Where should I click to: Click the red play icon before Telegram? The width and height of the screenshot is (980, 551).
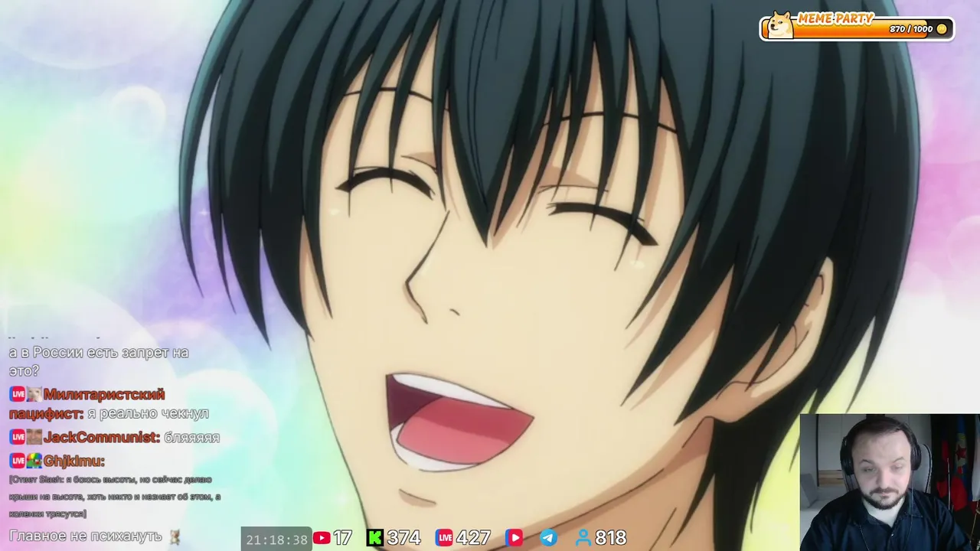coord(514,538)
